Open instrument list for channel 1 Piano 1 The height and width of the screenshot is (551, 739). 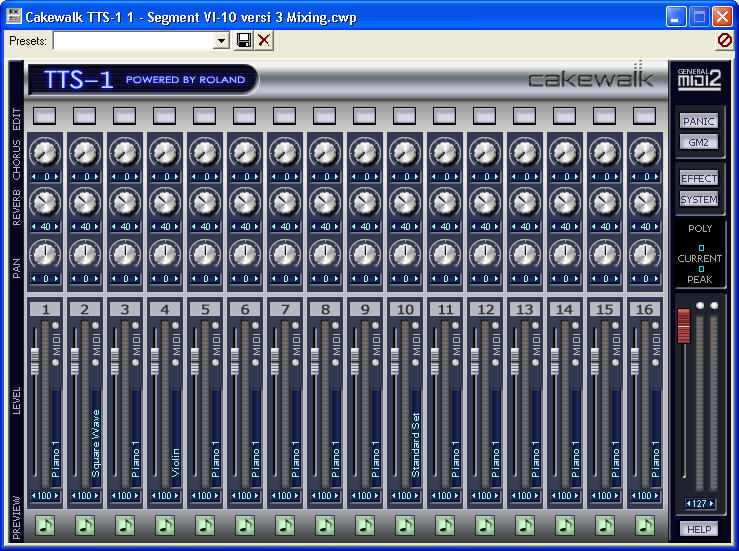56,439
